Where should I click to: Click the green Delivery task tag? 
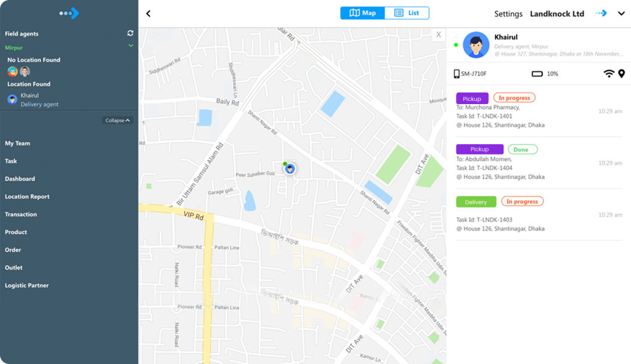476,202
